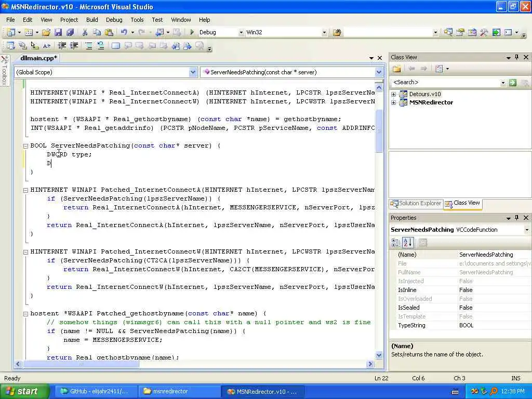This screenshot has height=399, width=532.
Task: Open Solution Explorer from the toolbar icon
Action: click(448, 32)
